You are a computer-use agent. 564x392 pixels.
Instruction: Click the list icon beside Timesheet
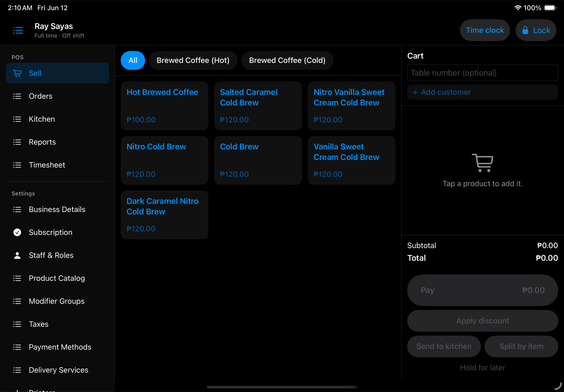pyautogui.click(x=17, y=165)
